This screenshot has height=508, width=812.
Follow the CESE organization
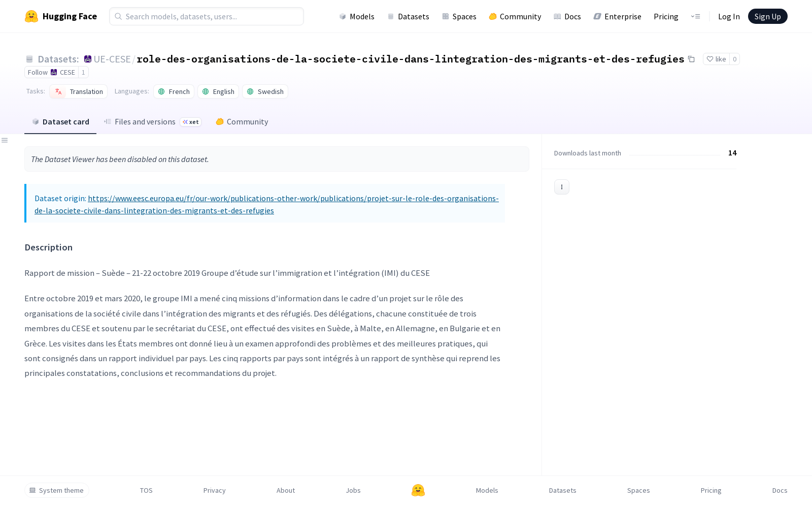(51, 72)
